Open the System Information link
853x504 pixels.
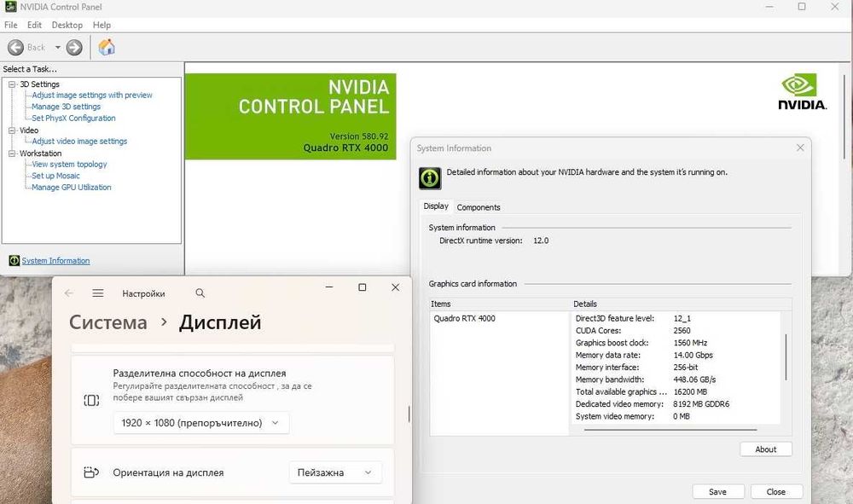click(x=55, y=261)
